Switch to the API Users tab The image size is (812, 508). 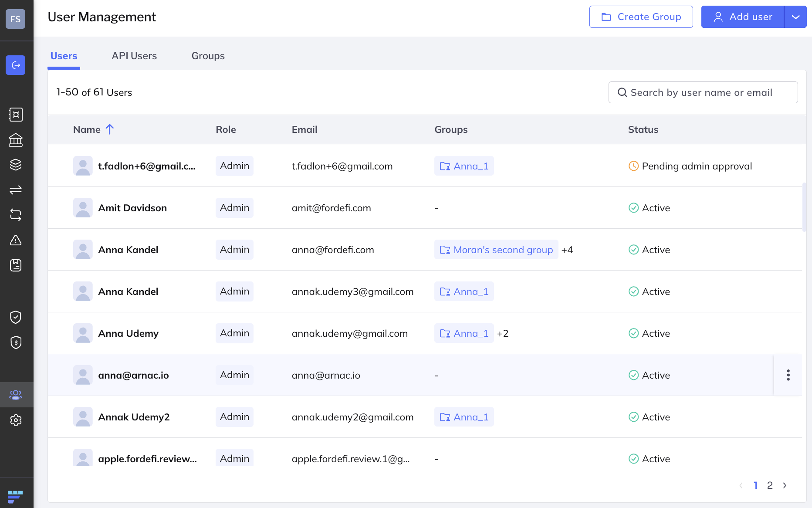[x=134, y=56]
